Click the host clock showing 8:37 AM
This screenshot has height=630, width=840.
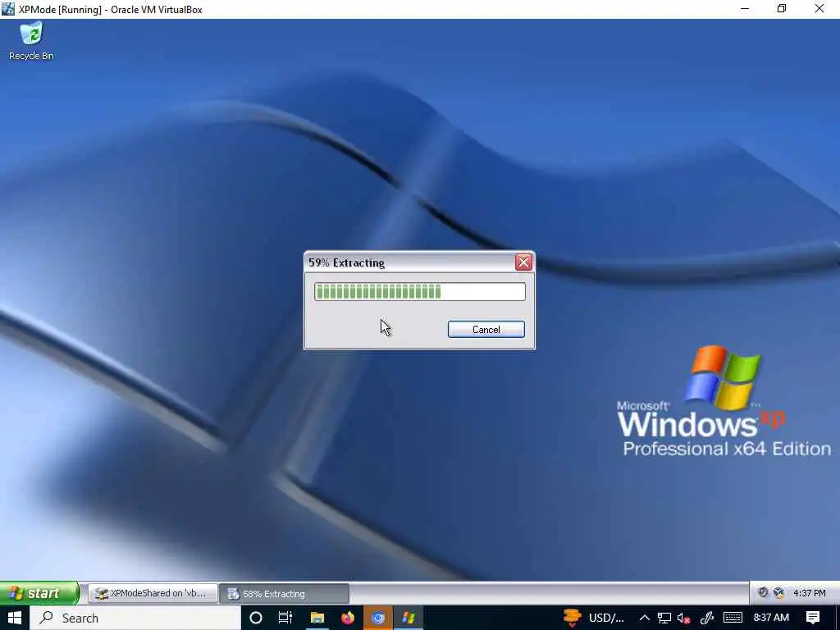(771, 618)
